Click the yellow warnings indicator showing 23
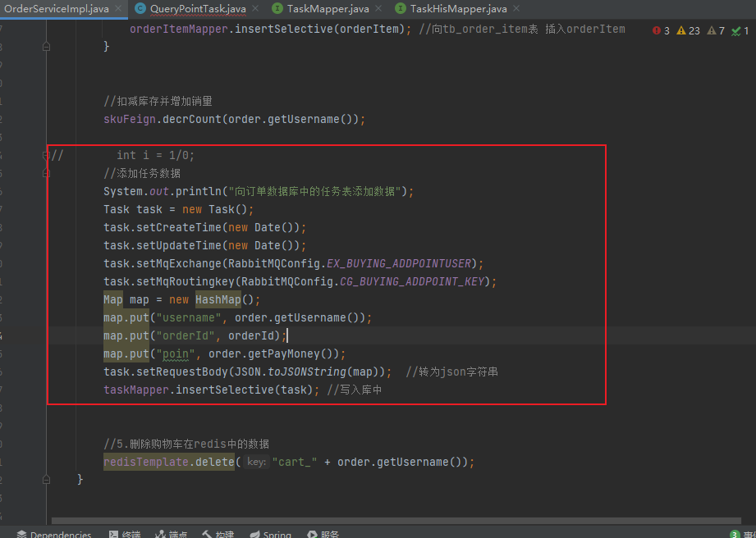756x538 pixels. [x=688, y=31]
